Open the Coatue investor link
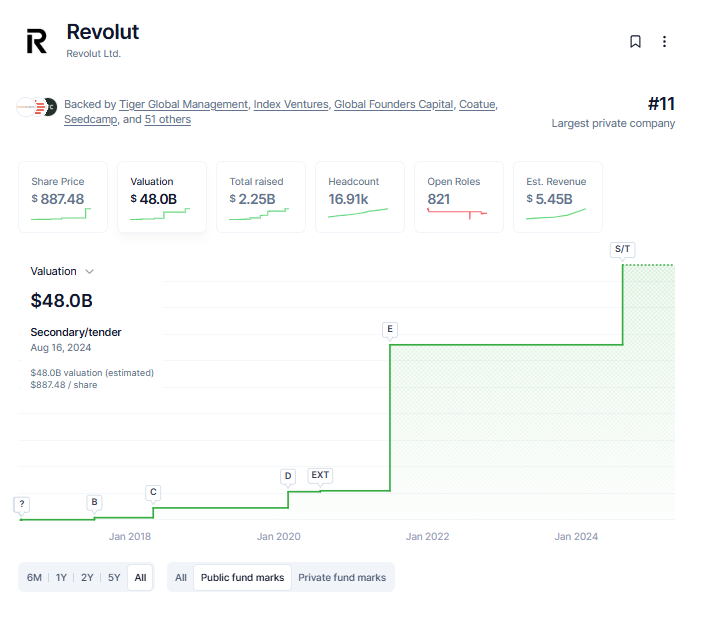This screenshot has width=704, height=620. 477,104
